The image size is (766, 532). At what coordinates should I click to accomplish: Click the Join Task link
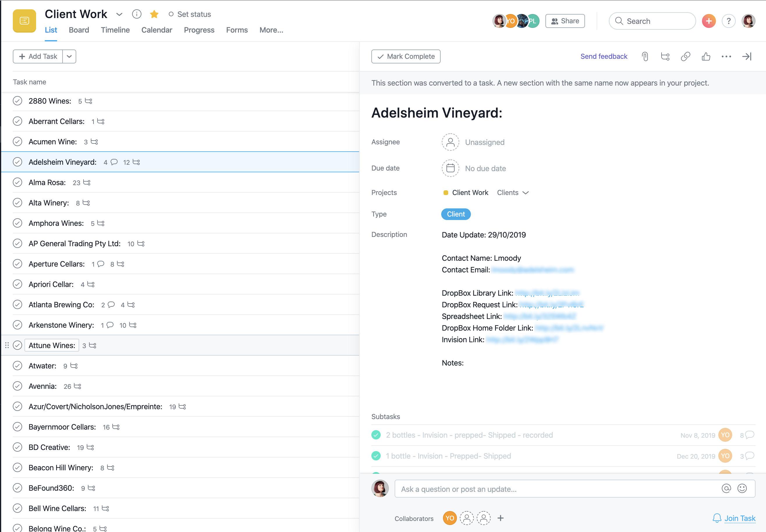point(739,518)
